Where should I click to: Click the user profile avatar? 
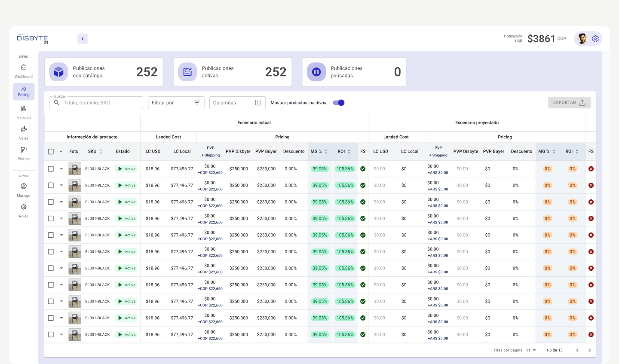(582, 39)
